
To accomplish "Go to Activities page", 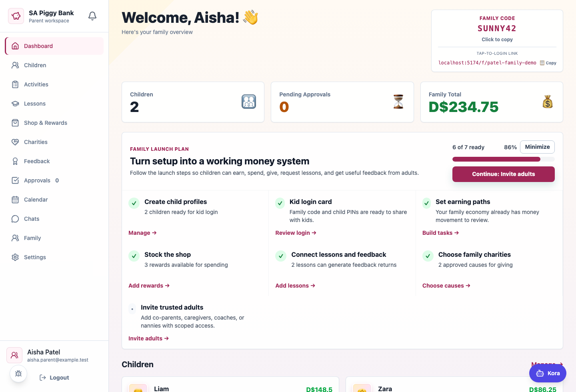I will (x=54, y=84).
